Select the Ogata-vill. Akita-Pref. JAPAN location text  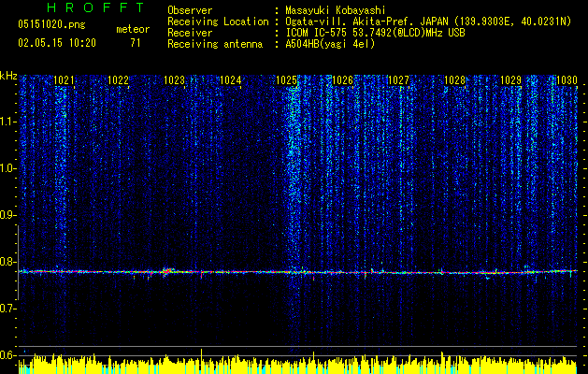(428, 22)
